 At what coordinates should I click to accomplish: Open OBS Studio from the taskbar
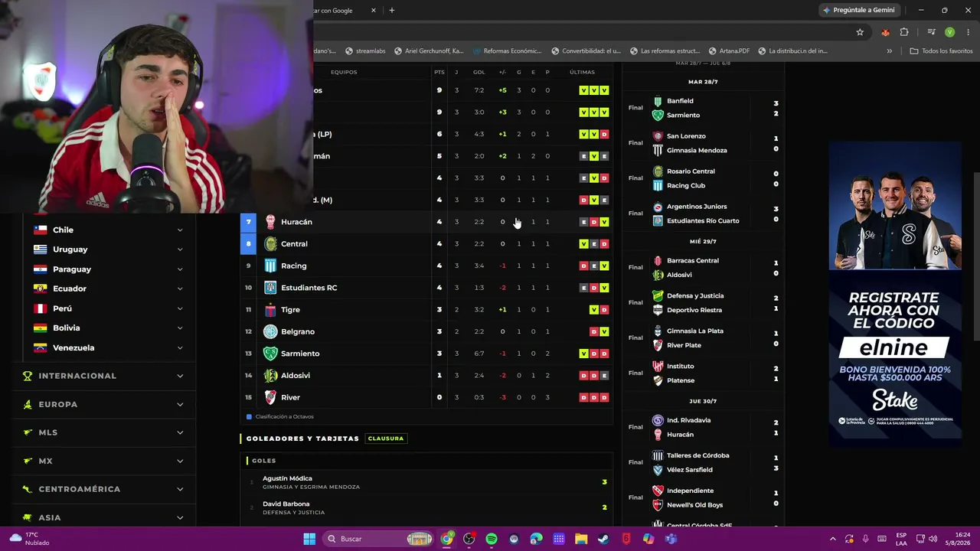[469, 539]
